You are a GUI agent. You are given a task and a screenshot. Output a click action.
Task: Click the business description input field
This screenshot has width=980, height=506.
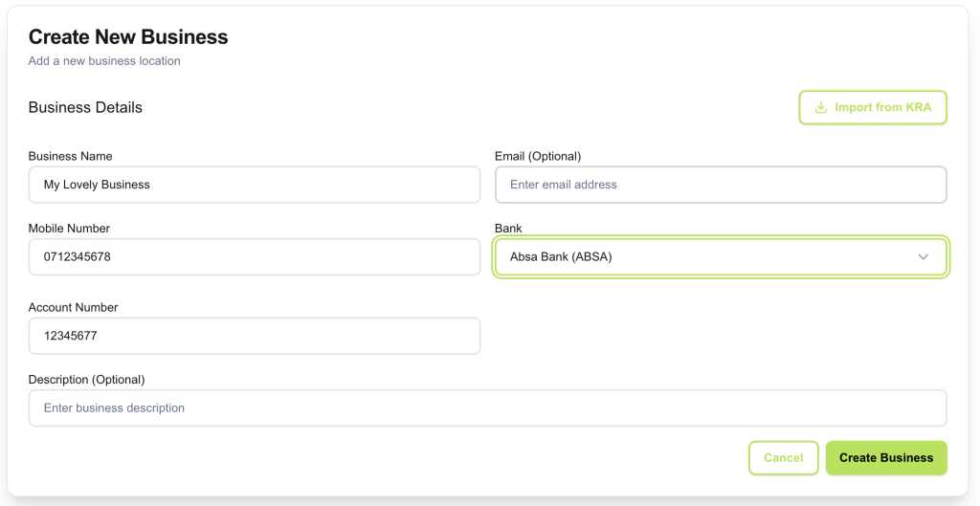pos(487,407)
